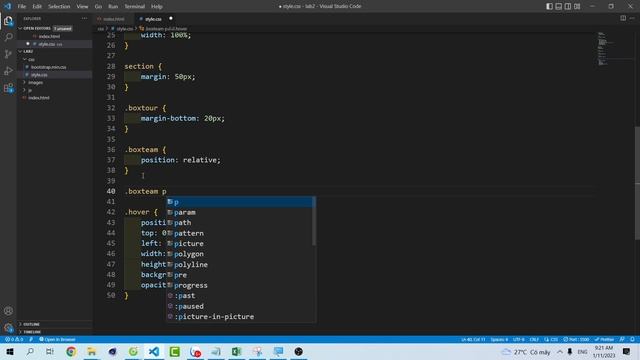Click the Split Editor Right icon
The image size is (640, 360).
(623, 18)
